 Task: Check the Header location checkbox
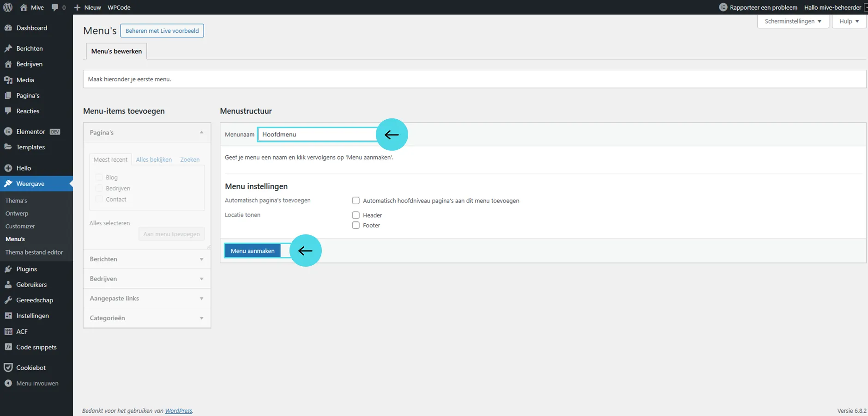[356, 215]
